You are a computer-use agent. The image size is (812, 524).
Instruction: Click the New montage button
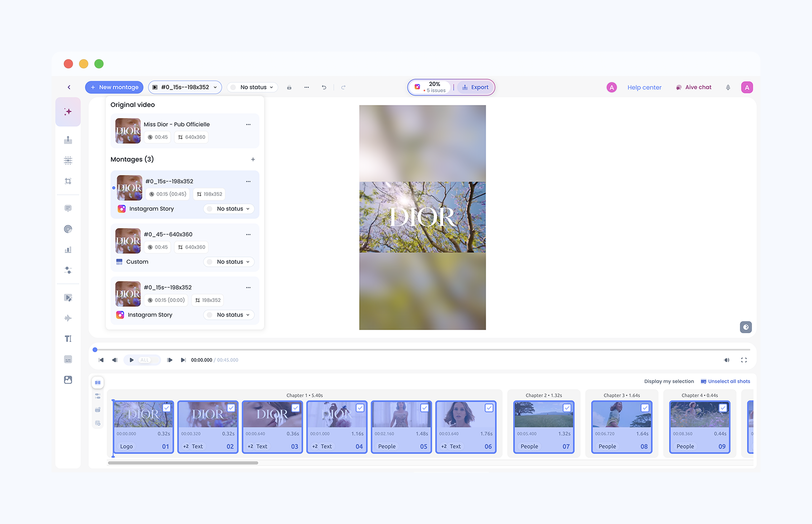click(114, 87)
